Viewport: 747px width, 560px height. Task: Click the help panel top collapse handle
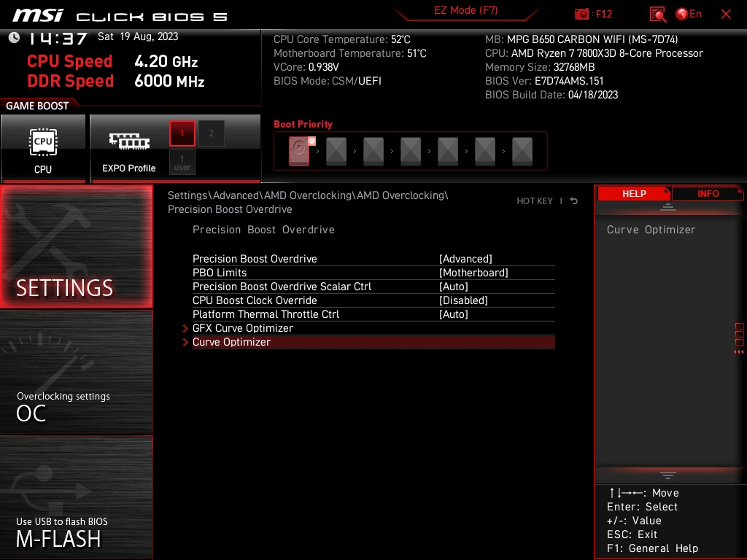pos(668,207)
